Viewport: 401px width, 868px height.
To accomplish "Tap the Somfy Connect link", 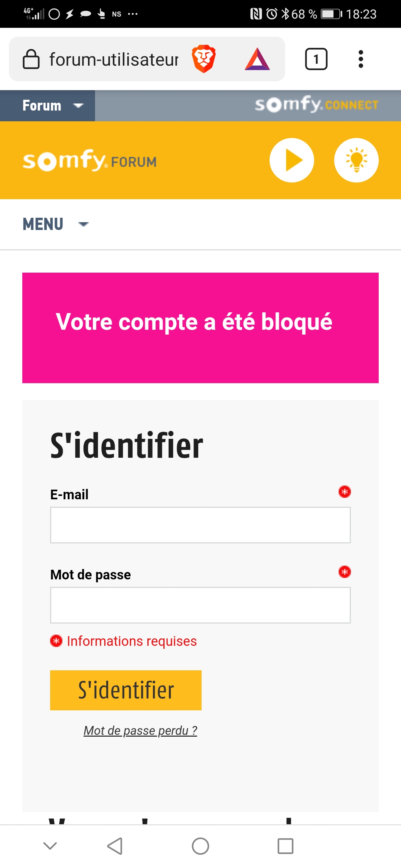I will pyautogui.click(x=316, y=105).
